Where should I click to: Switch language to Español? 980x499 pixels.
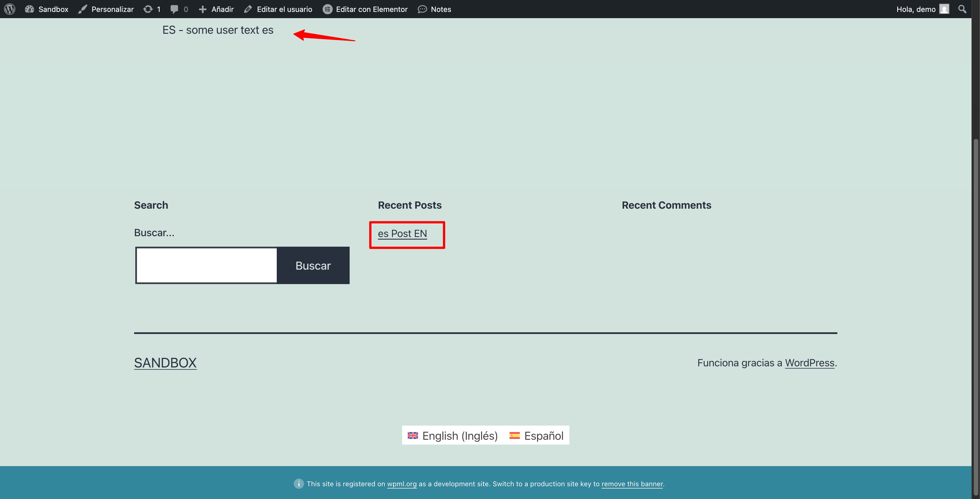pyautogui.click(x=537, y=435)
